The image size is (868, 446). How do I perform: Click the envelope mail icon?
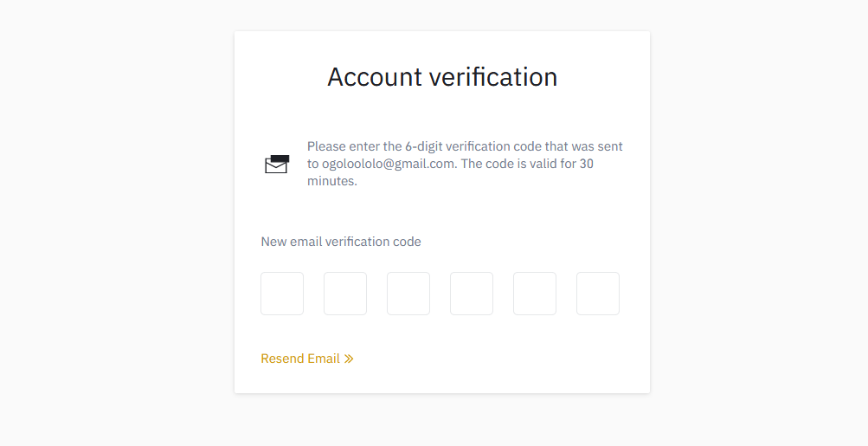click(x=277, y=164)
